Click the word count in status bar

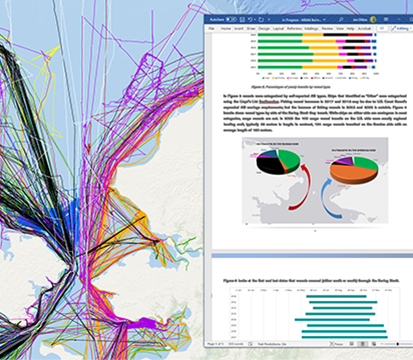pyautogui.click(x=235, y=344)
